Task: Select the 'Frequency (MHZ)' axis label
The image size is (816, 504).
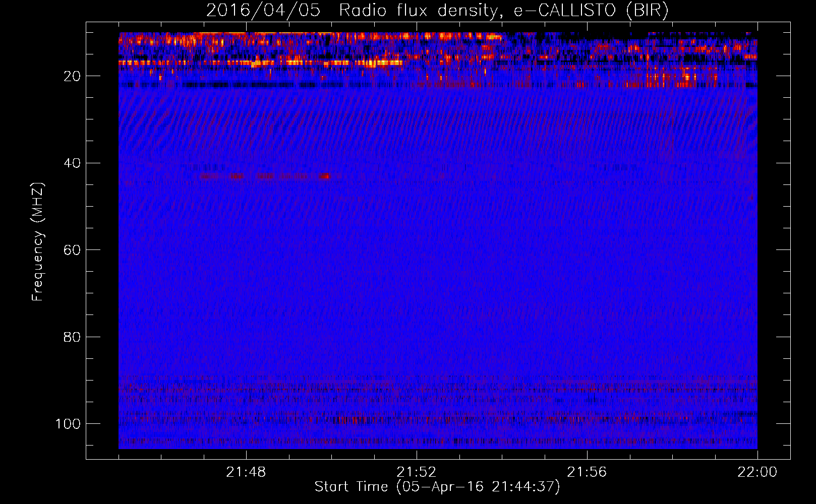Action: coord(38,242)
